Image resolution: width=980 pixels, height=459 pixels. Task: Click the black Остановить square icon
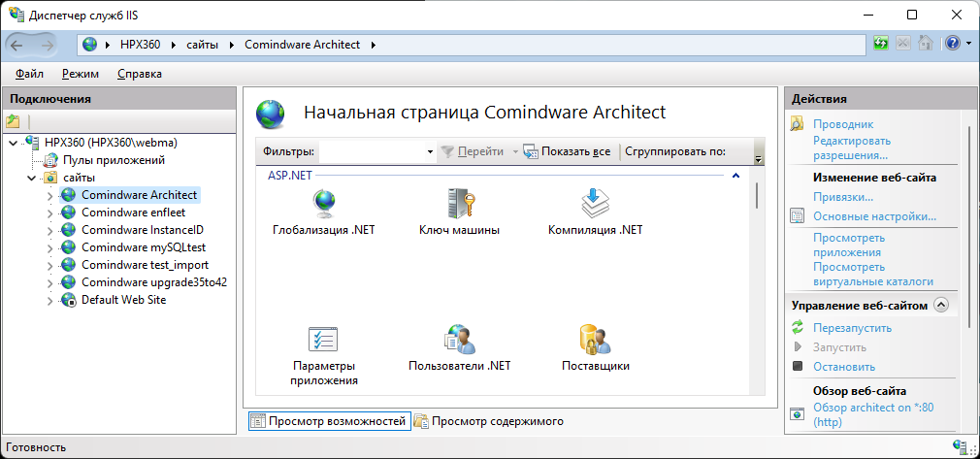tap(797, 367)
